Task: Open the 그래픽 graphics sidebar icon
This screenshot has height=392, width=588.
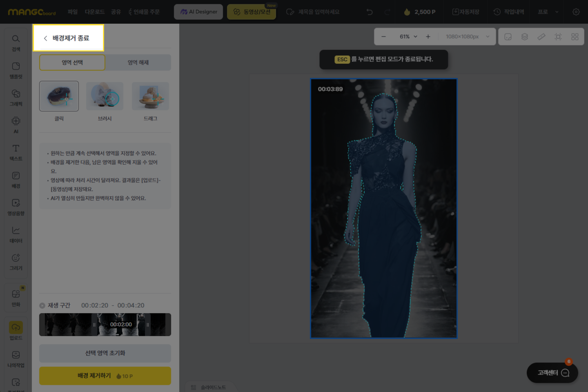Action: [x=16, y=98]
